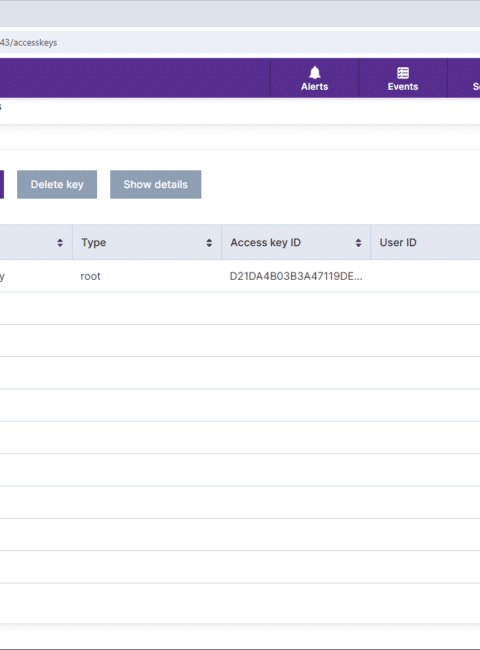The width and height of the screenshot is (480, 650).
Task: Click the truncated first-column cell of the root row
Action: click(36, 276)
